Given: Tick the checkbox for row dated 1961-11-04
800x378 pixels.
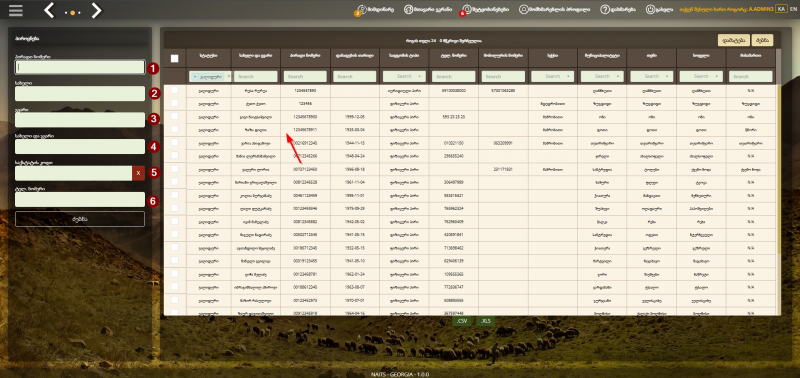Looking at the screenshot, I should click(x=174, y=182).
